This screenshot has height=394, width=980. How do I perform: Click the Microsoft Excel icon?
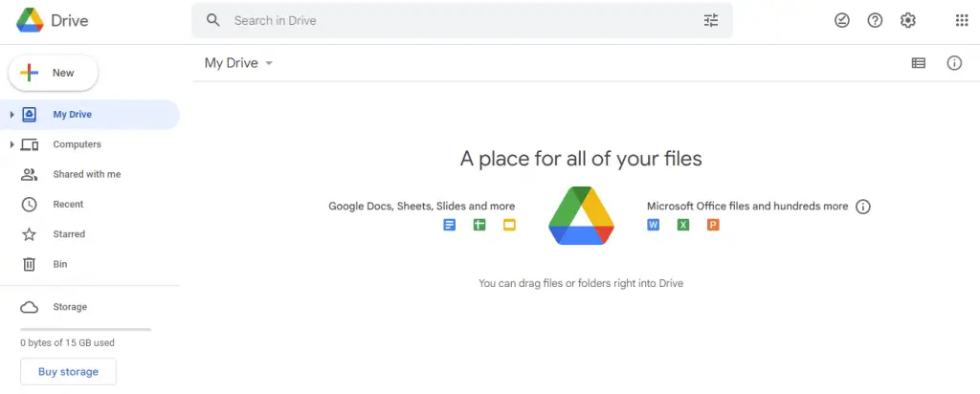point(683,225)
